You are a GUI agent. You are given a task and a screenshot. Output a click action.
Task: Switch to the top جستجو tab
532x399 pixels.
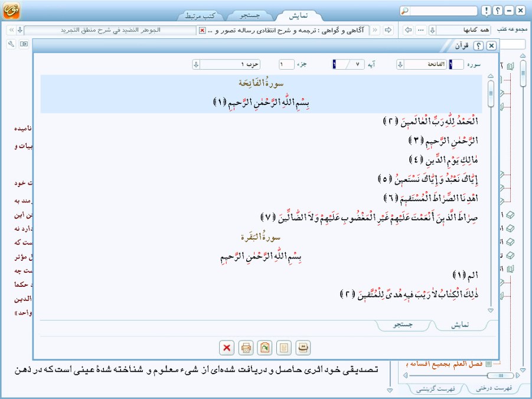tap(250, 15)
